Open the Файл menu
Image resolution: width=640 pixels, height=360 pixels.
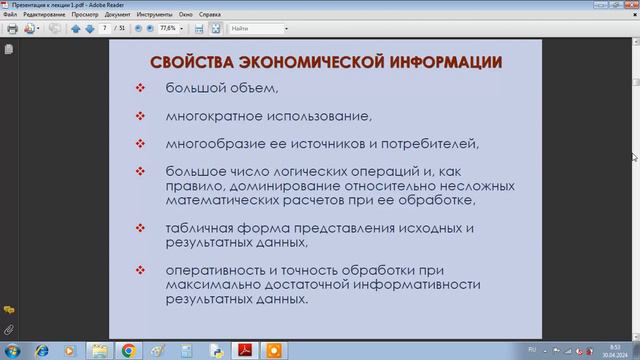[10, 14]
